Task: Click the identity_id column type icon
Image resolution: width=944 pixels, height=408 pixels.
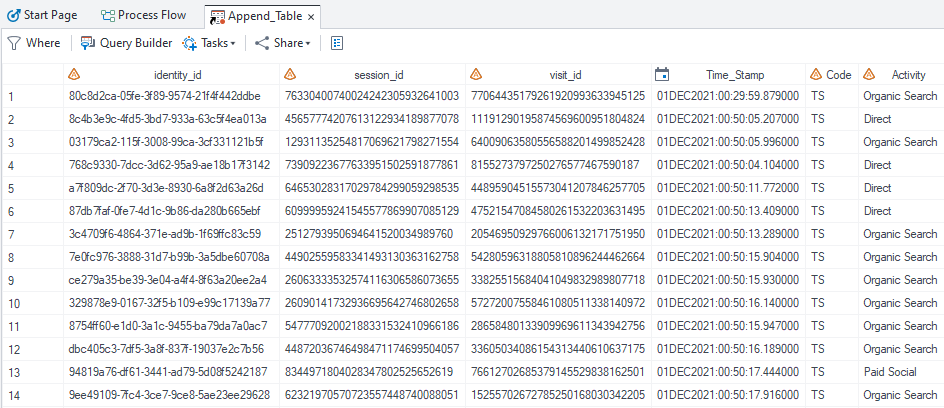Action: click(x=73, y=75)
